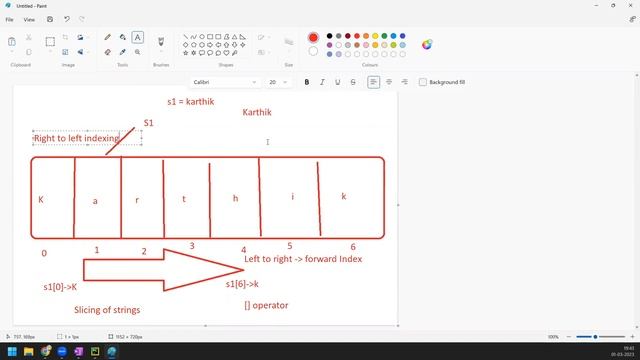Choose the green colour swatch

click(384, 36)
